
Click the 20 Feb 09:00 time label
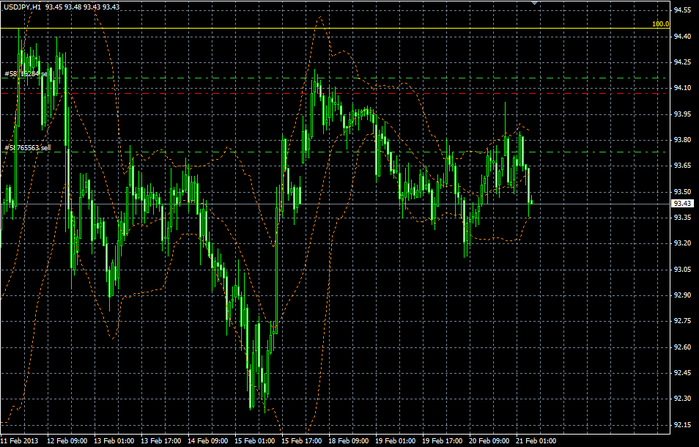(489, 441)
